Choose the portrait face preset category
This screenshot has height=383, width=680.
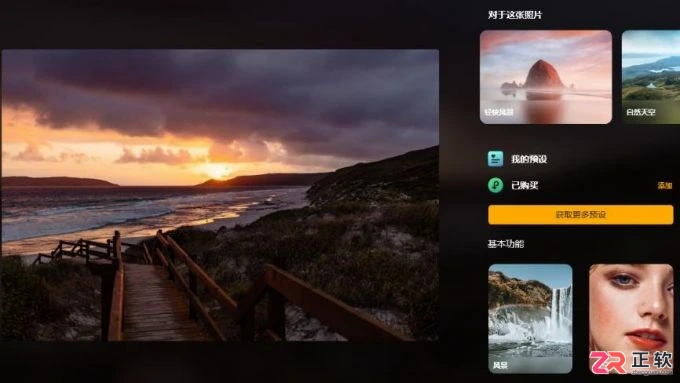coord(631,318)
